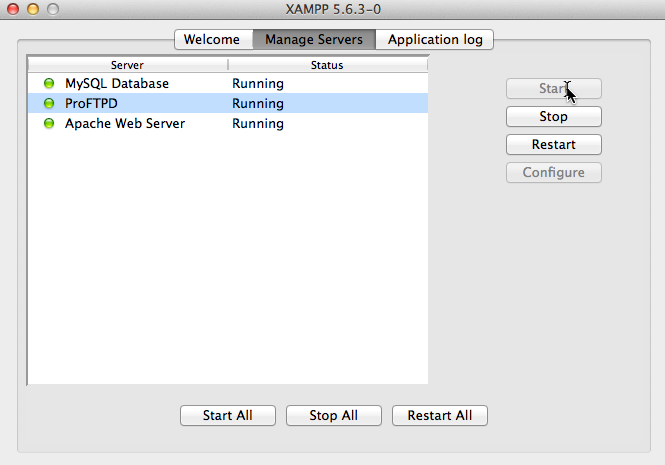Select the Apache Web Server row
Screen dimensions: 665x465
(124, 124)
